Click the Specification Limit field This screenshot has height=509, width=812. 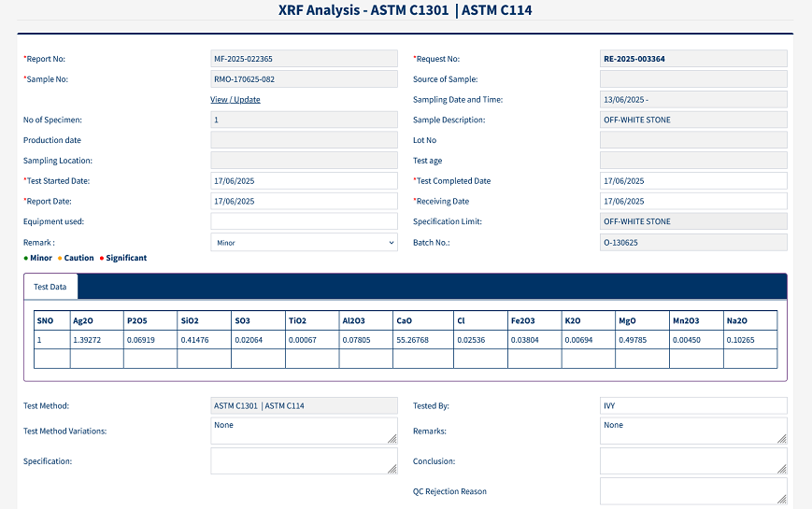click(693, 221)
